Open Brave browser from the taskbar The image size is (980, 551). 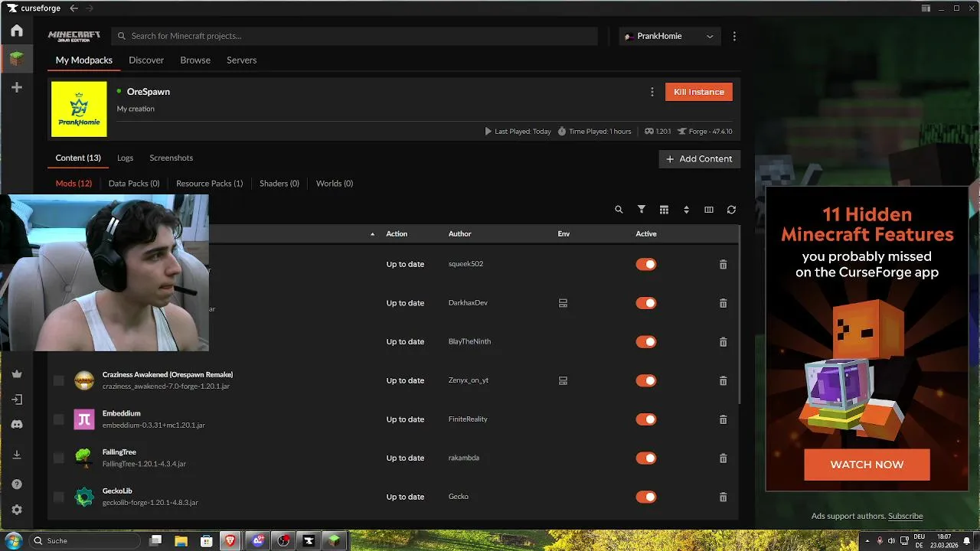230,540
